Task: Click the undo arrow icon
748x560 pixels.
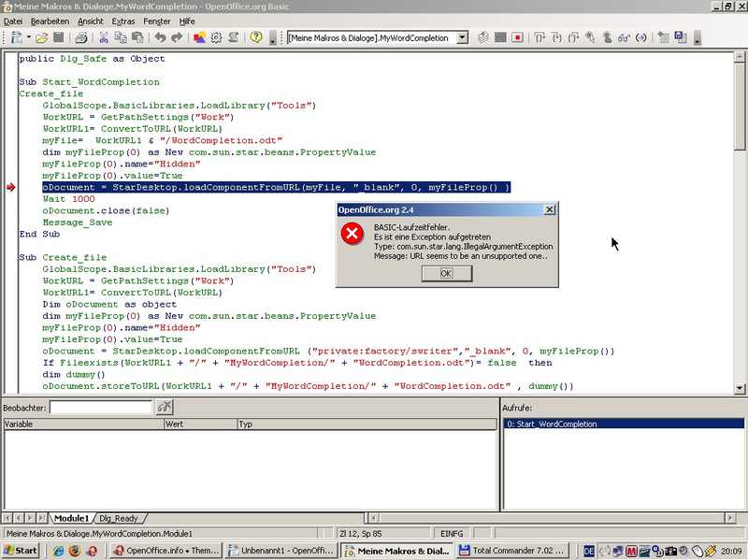Action: click(160, 37)
